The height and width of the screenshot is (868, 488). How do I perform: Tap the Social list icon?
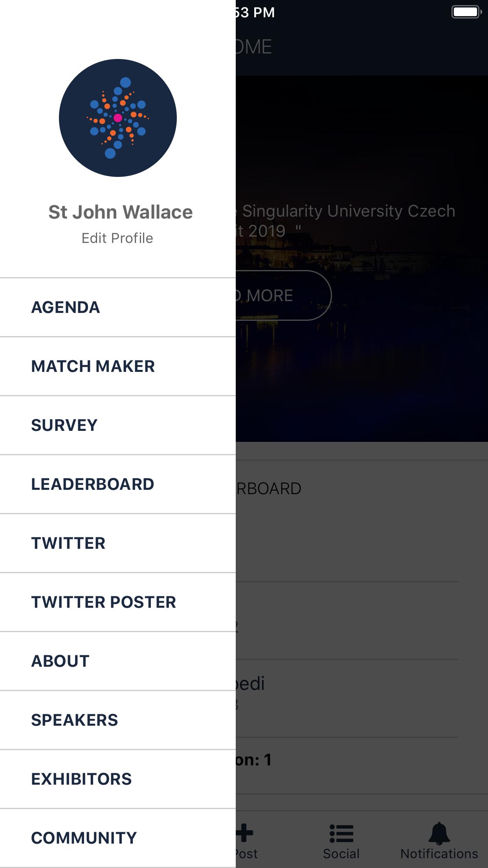[x=341, y=834]
